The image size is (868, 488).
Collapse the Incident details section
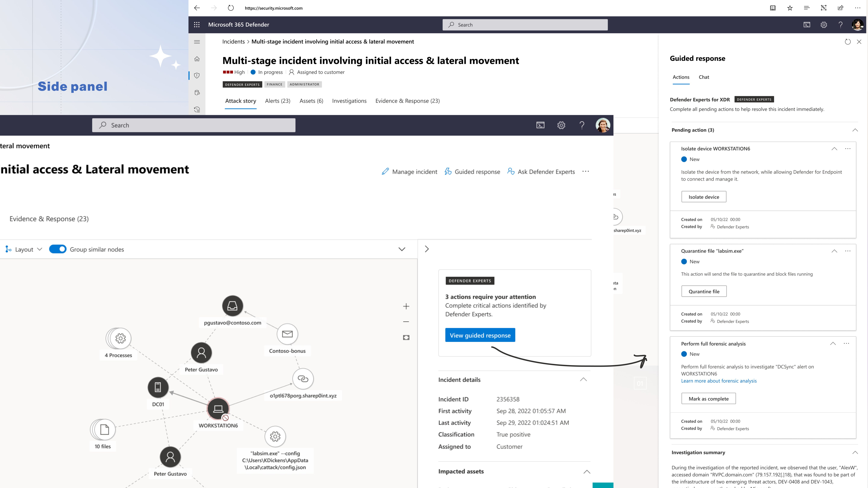(x=583, y=380)
